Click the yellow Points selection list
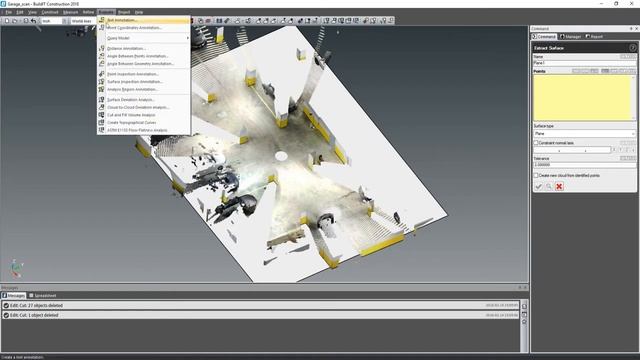This screenshot has height=360, width=640. pyautogui.click(x=582, y=98)
